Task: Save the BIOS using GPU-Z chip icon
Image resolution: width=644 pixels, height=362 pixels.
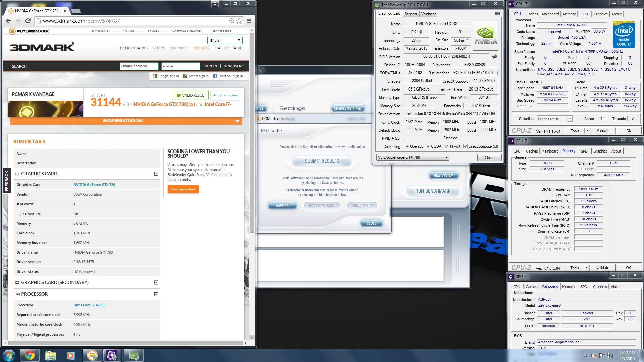Action: pos(495,56)
